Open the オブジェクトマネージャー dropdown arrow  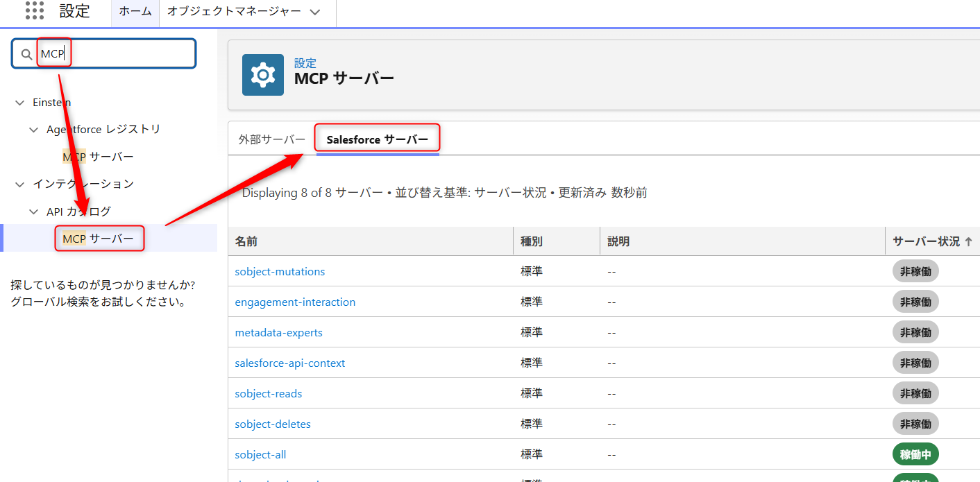pyautogui.click(x=315, y=12)
